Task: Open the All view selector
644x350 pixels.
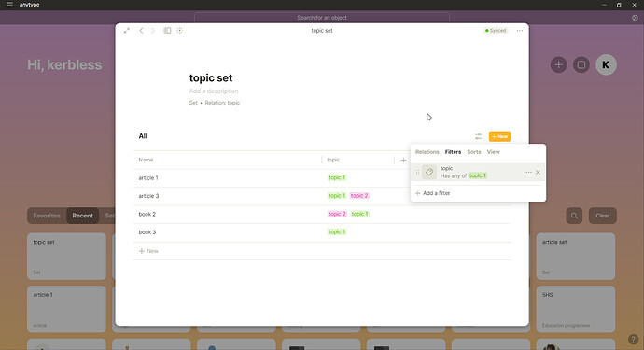Action: point(143,136)
